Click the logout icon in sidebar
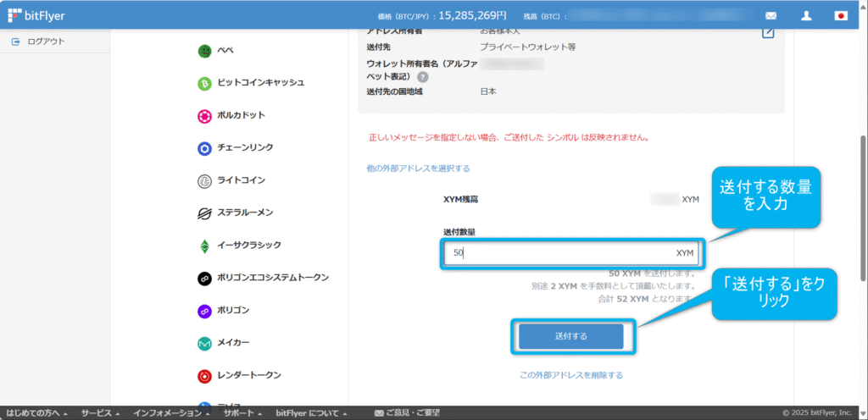The height and width of the screenshot is (420, 868). click(x=15, y=41)
